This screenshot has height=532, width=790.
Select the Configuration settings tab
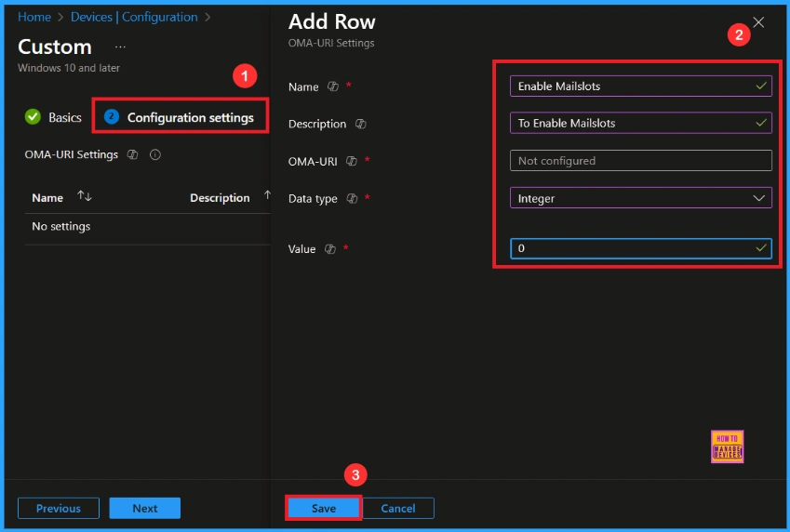[x=181, y=117]
